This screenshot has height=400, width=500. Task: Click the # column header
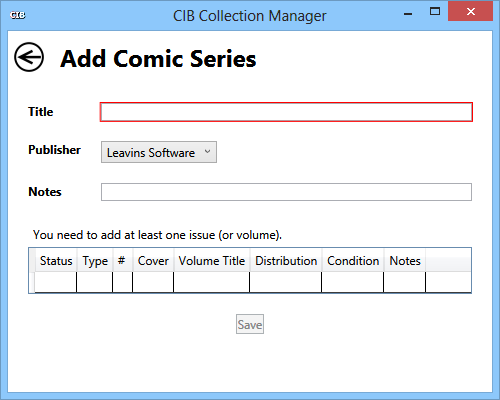122,261
